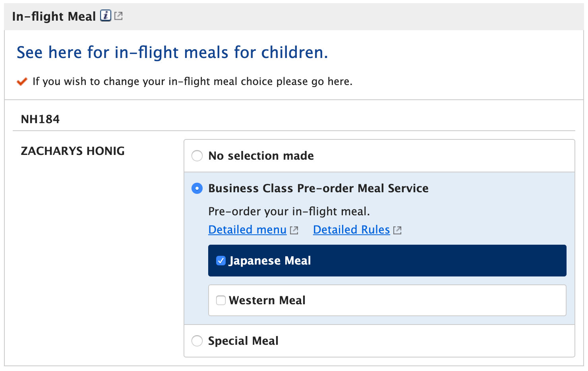The width and height of the screenshot is (588, 371).
Task: Choose Business Class Pre-order Meal Service radio
Action: [x=197, y=188]
